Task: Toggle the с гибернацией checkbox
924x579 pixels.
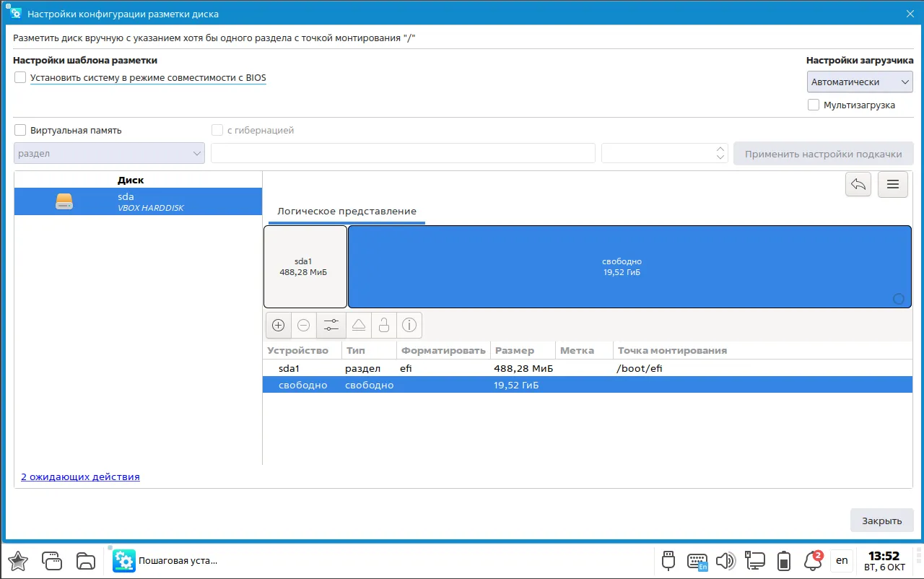Action: point(217,131)
